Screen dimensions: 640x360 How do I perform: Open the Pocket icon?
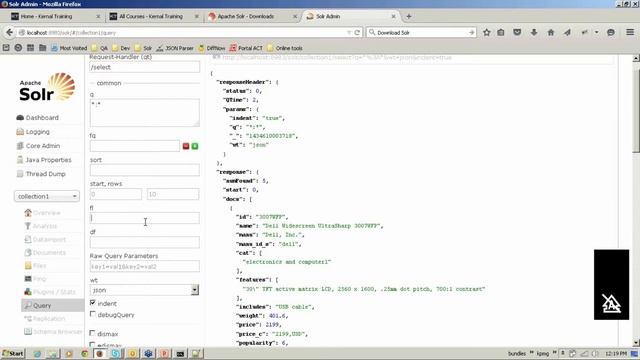pyautogui.click(x=517, y=32)
